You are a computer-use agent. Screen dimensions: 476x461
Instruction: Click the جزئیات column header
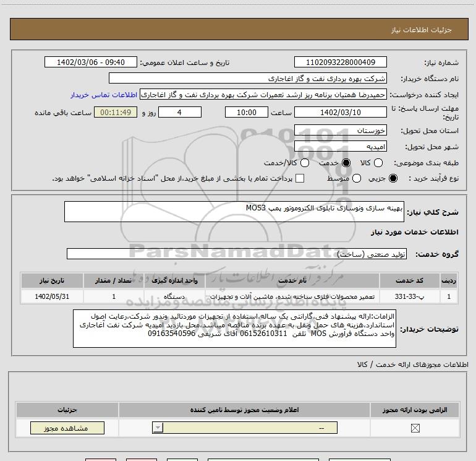point(67,410)
